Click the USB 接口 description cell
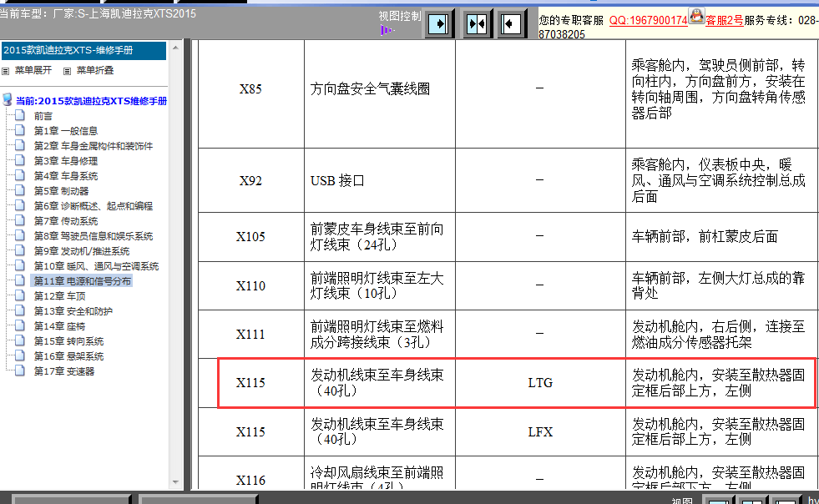This screenshot has height=504, width=819. (380, 181)
